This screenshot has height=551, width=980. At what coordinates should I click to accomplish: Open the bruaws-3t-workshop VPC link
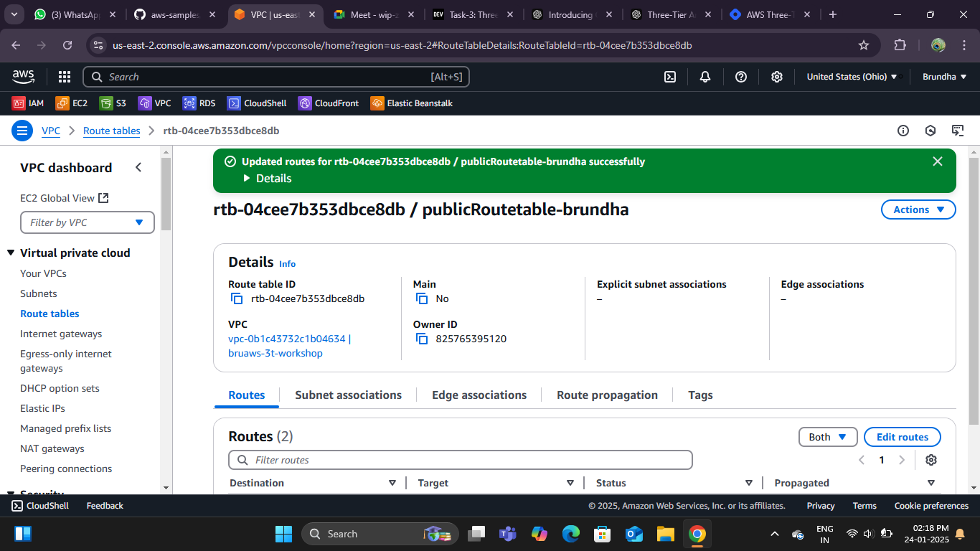tap(289, 346)
